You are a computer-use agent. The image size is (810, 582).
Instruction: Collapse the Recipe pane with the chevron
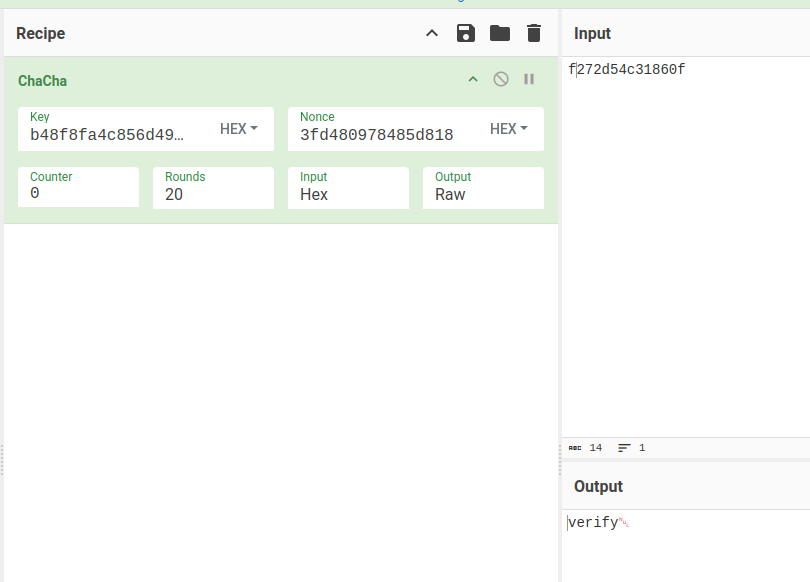tap(432, 33)
